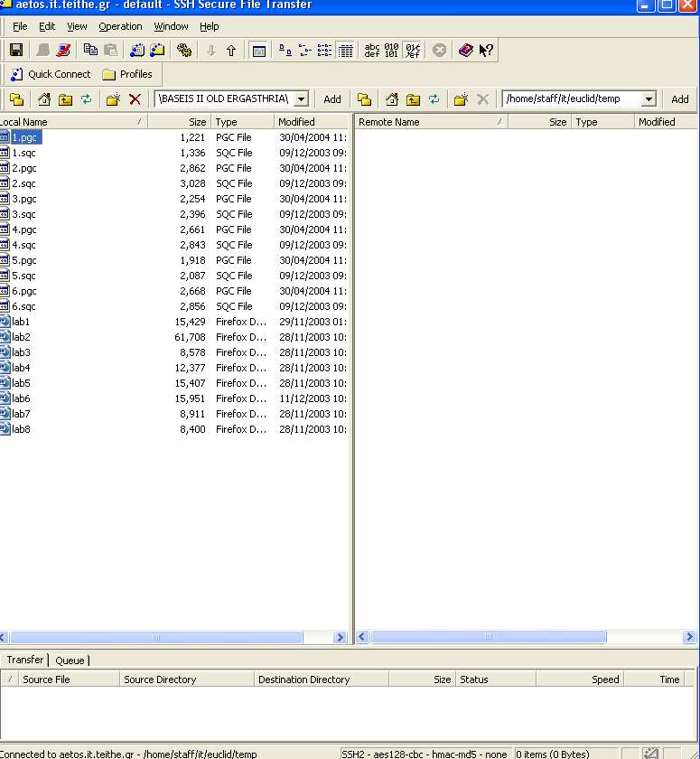Open the View menu
Image resolution: width=700 pixels, height=759 pixels.
77,26
